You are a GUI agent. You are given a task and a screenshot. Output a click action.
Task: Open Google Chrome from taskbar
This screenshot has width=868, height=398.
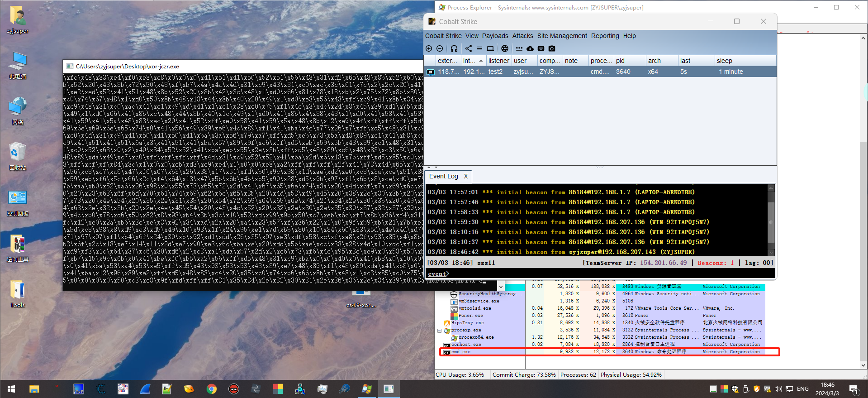click(x=212, y=389)
